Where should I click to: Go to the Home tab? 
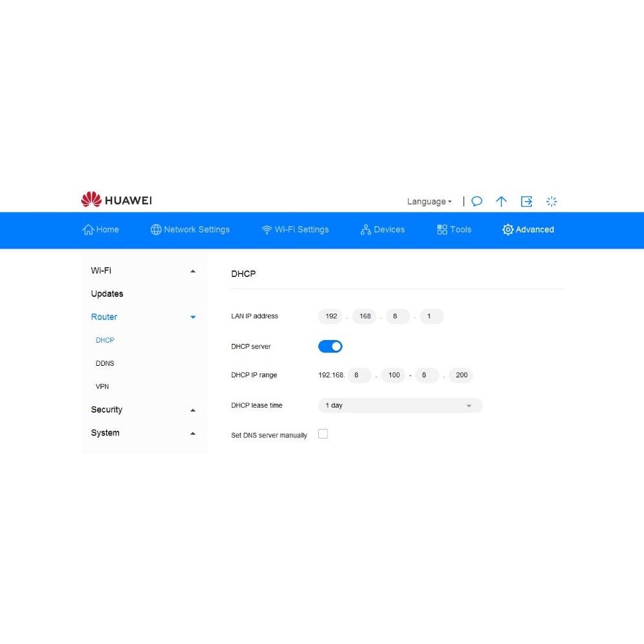100,230
